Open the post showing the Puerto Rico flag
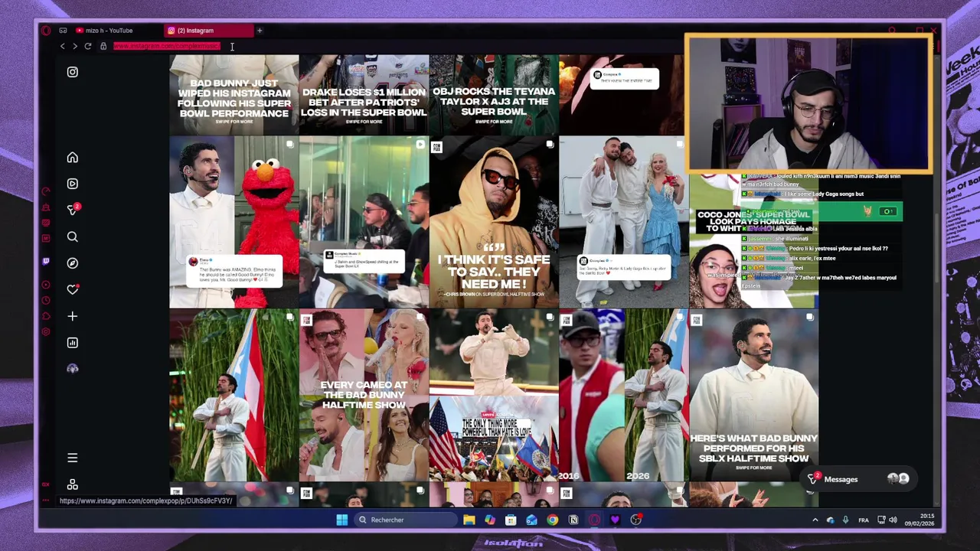The image size is (980, 551). point(234,396)
